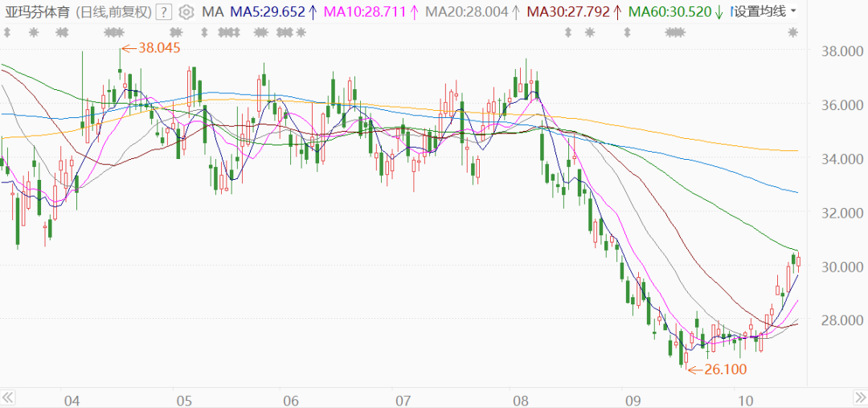This screenshot has height=408, width=868.
Task: Select the MA30:27.792 moving average label
Action: [x=568, y=11]
